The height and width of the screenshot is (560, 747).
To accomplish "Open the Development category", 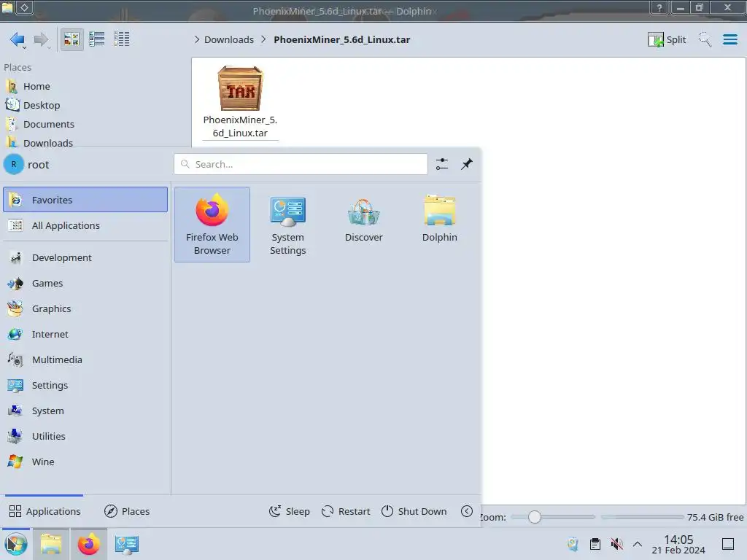I will (x=85, y=257).
